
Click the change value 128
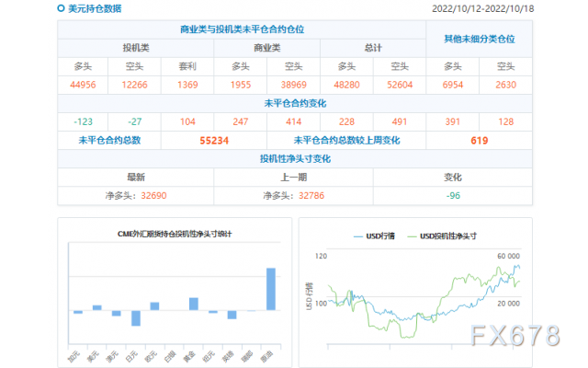(506, 121)
